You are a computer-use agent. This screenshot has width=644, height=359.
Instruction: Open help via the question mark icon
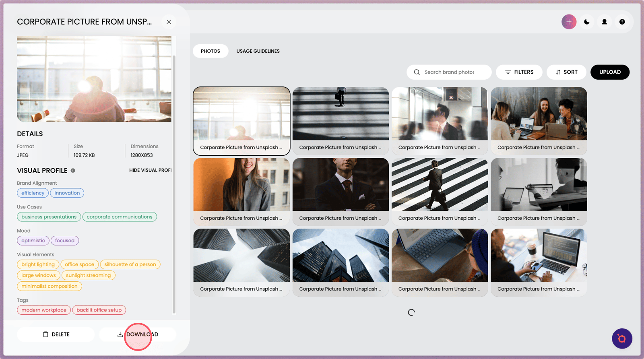[622, 22]
